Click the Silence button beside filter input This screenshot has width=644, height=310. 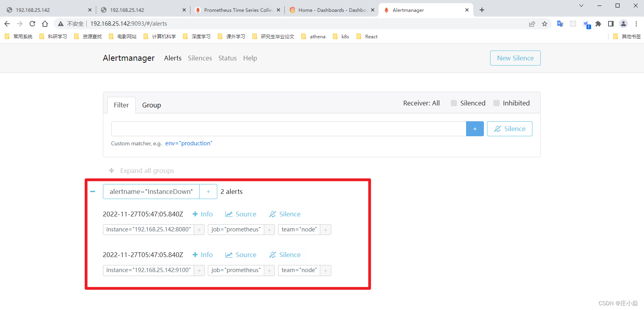(510, 129)
